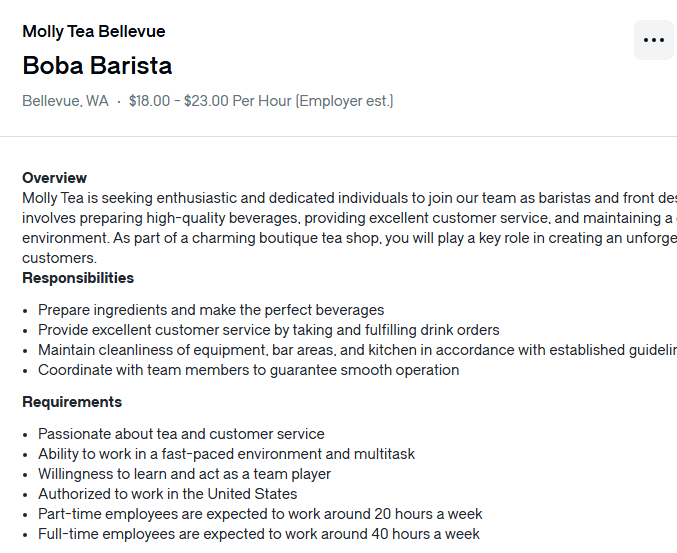Click the full-time 40 hours a week line
This screenshot has width=677, height=553.
click(x=259, y=534)
